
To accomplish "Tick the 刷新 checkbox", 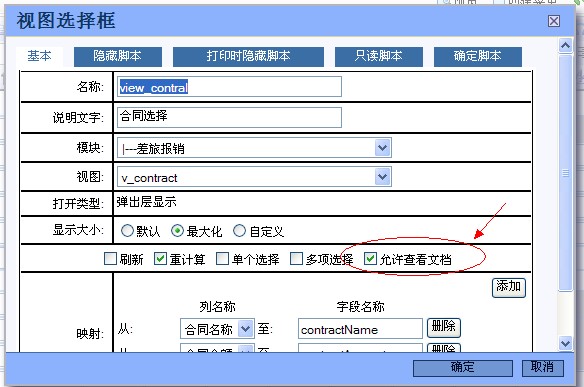I will tap(110, 258).
